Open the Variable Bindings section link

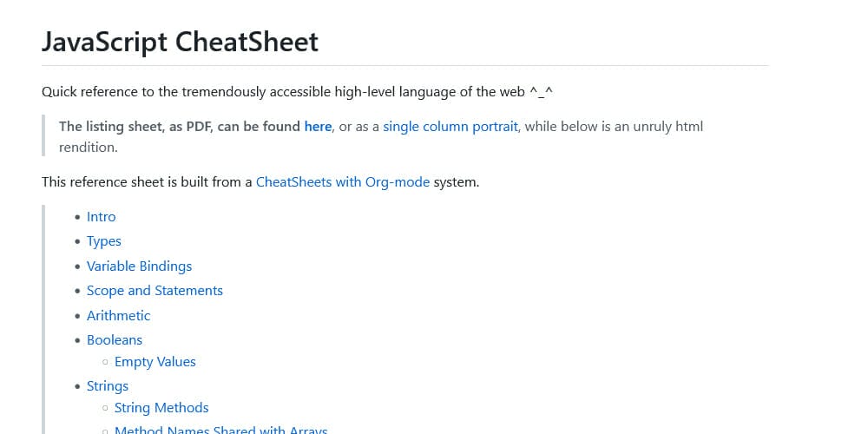coord(140,266)
